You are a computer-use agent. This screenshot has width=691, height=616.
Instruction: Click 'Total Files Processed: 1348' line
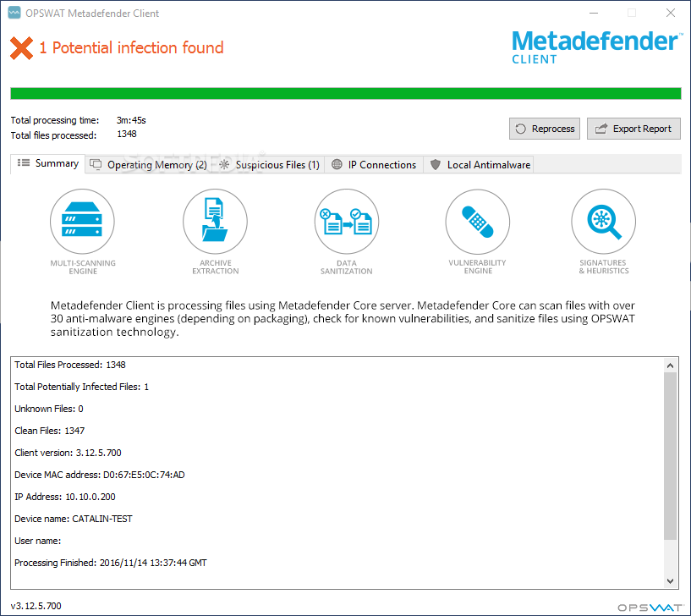(70, 365)
